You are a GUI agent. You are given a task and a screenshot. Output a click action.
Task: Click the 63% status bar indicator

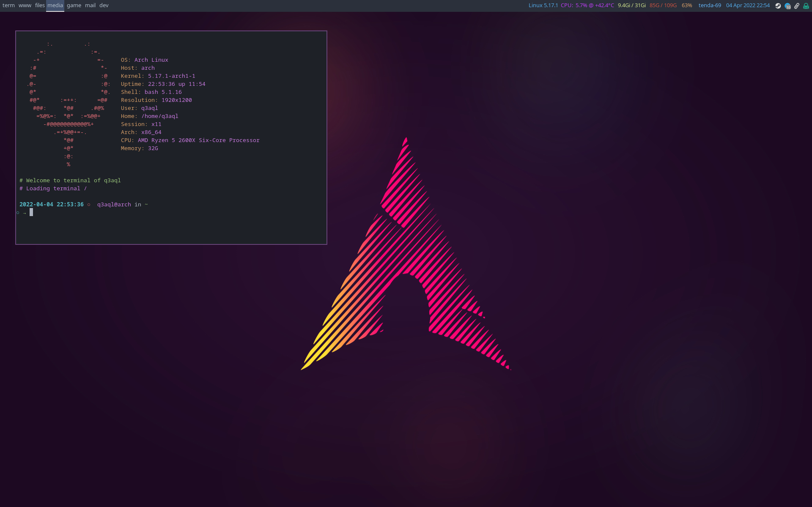coord(687,5)
